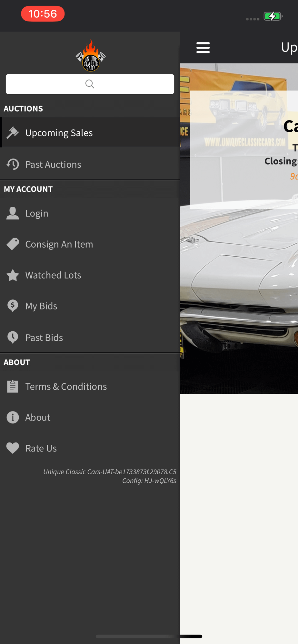The width and height of the screenshot is (298, 644).
Task: Tap the Unique Classic Cars flame logo
Action: click(x=91, y=55)
